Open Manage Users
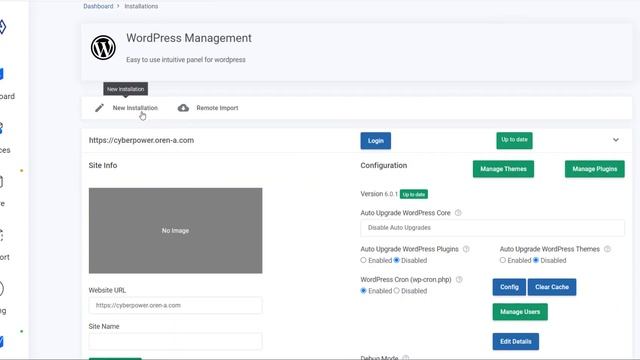The width and height of the screenshot is (640, 360). [520, 312]
